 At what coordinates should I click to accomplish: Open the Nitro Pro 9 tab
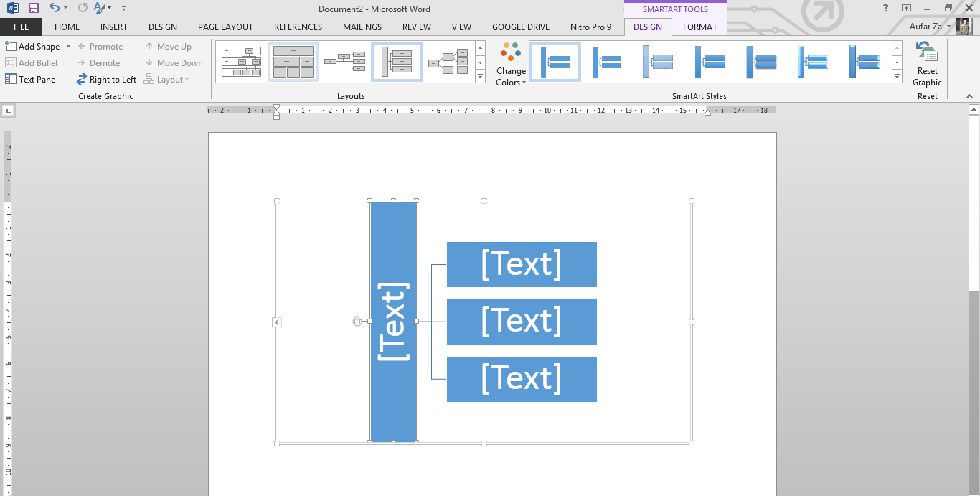(591, 27)
